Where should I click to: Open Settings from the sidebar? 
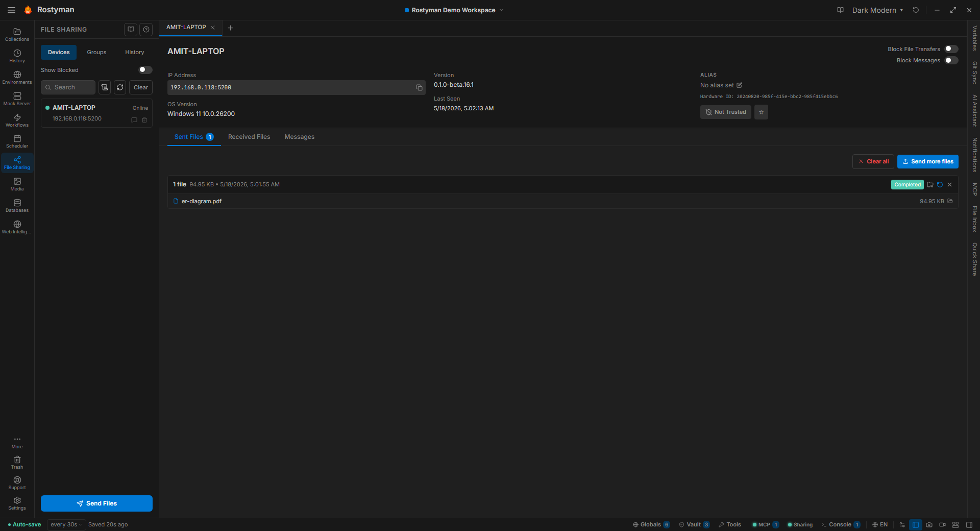[17, 503]
